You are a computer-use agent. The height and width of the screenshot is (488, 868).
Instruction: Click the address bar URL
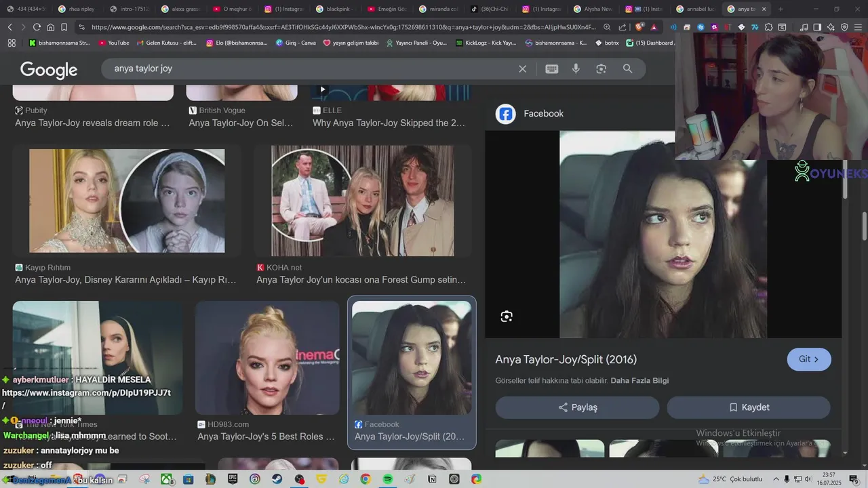(x=343, y=27)
